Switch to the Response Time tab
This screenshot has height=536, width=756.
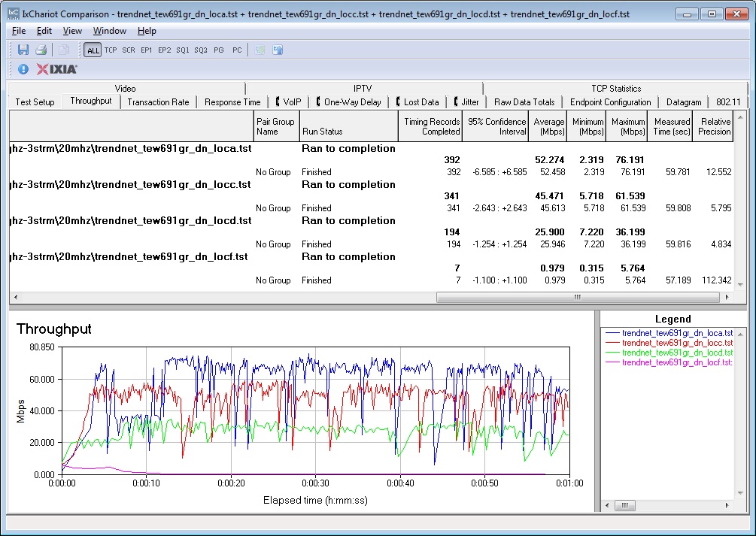[232, 102]
